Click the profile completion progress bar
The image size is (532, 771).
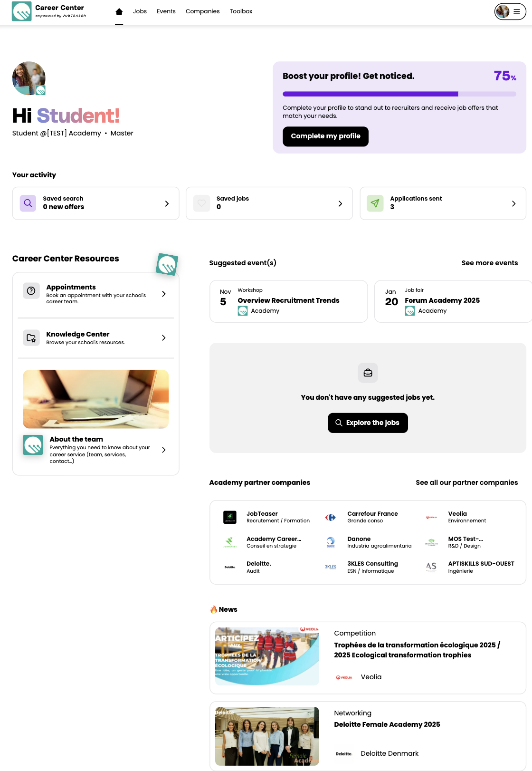(399, 94)
